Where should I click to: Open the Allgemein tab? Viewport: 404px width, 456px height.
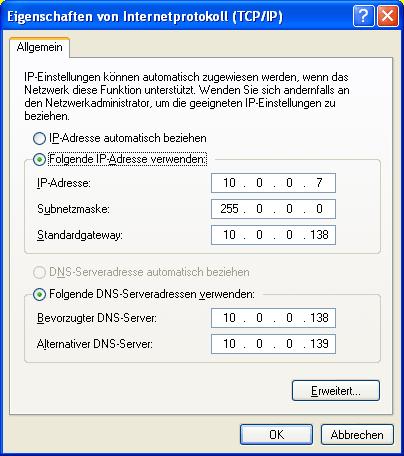(x=40, y=47)
